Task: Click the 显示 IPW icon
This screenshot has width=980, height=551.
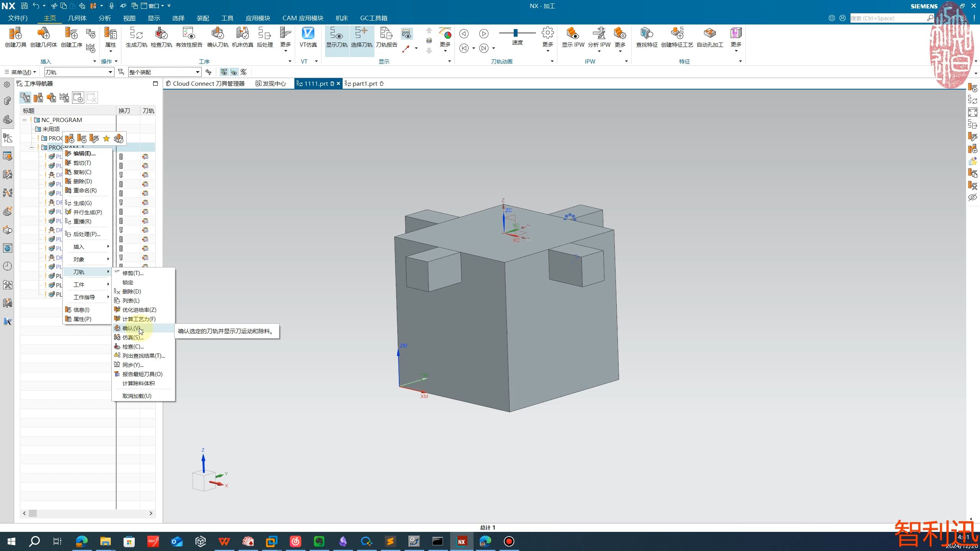Action: click(573, 34)
